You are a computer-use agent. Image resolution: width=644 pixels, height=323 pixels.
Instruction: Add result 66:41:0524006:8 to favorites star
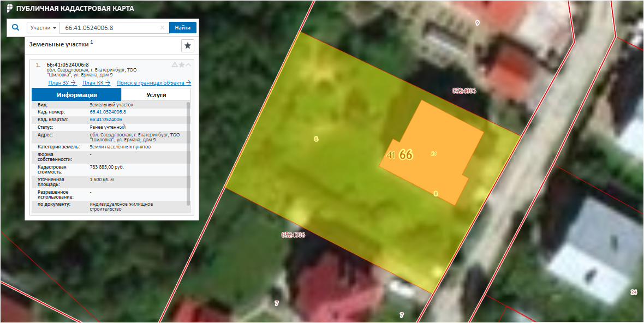coord(182,64)
